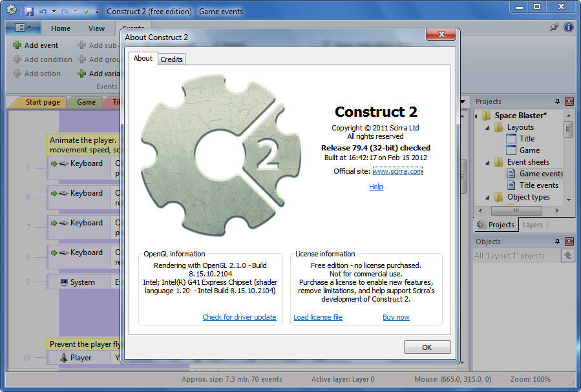This screenshot has height=392, width=581.
Task: Click Active layer: Layer 0 status text
Action: (343, 379)
